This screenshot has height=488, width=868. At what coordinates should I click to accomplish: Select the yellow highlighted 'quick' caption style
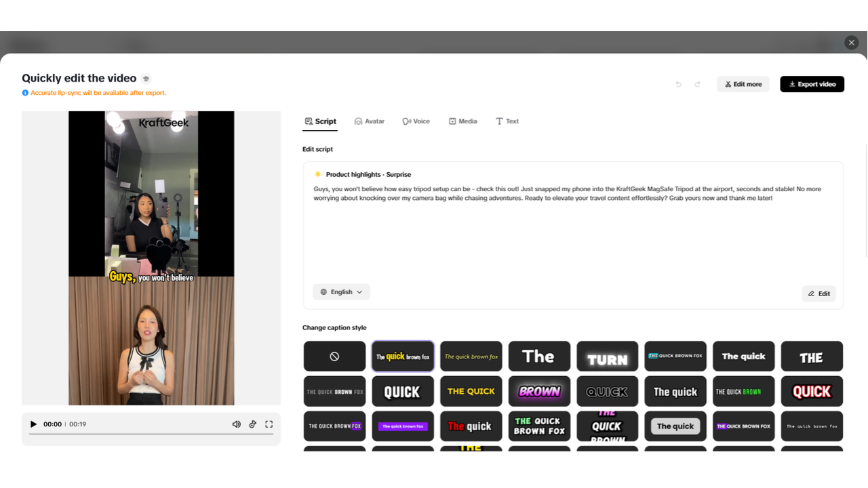point(402,356)
